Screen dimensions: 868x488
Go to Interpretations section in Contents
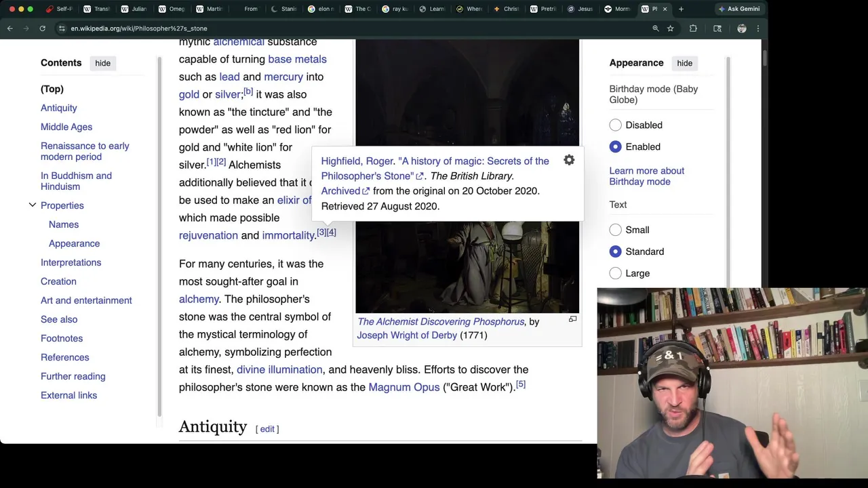71,262
